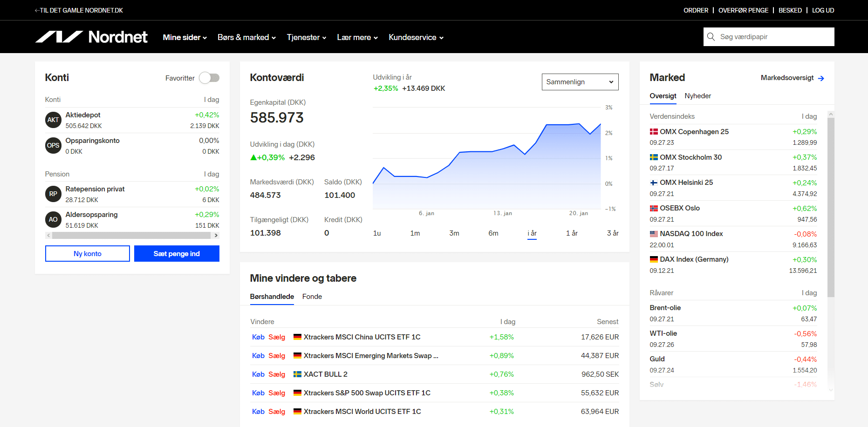The width and height of the screenshot is (868, 427).
Task: Click the Søg værdipapir search field
Action: [x=773, y=37]
